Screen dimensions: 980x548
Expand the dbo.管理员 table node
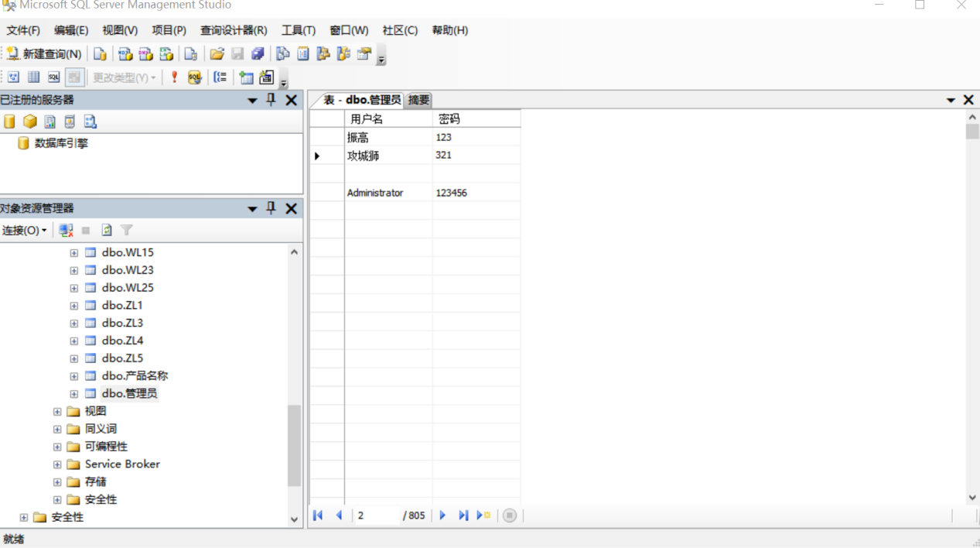pyautogui.click(x=73, y=394)
